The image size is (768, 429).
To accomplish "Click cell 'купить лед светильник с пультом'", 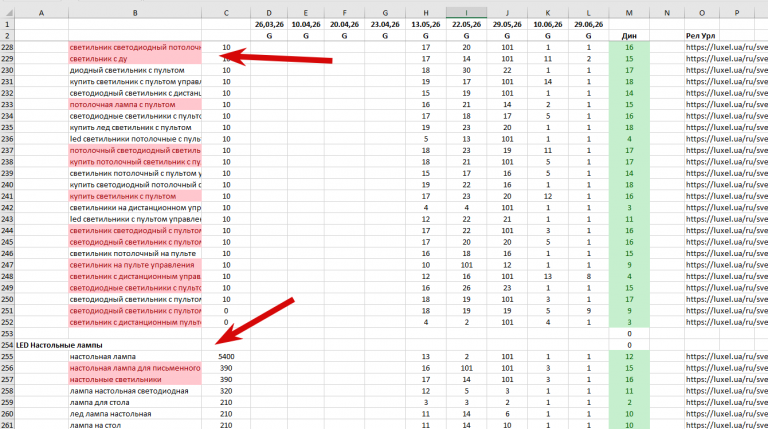I will (x=135, y=127).
